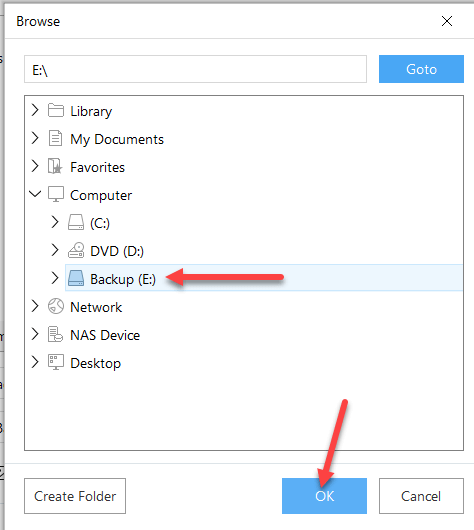This screenshot has width=474, height=530.
Task: Select the Network tree item label
Action: pyautogui.click(x=96, y=307)
